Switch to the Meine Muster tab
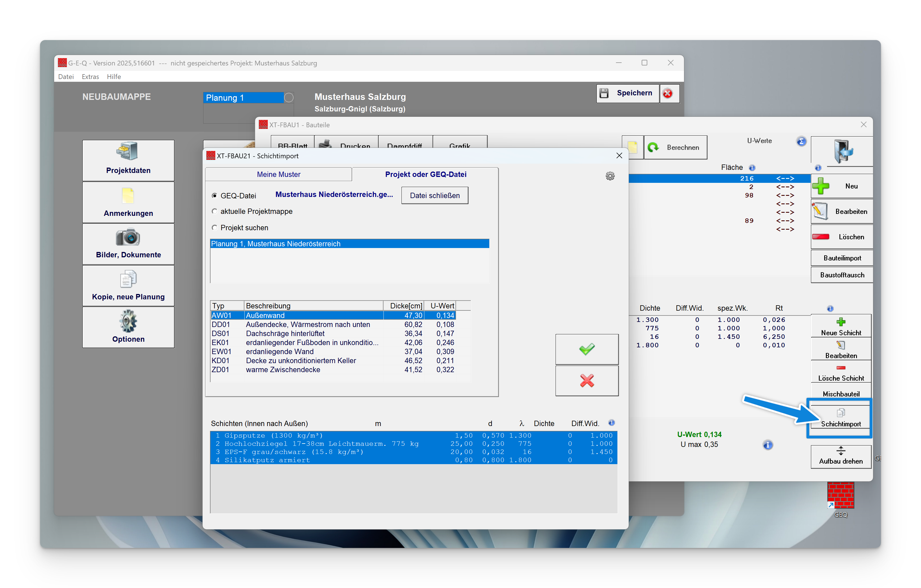Viewport: 921px width, 588px height. click(279, 174)
